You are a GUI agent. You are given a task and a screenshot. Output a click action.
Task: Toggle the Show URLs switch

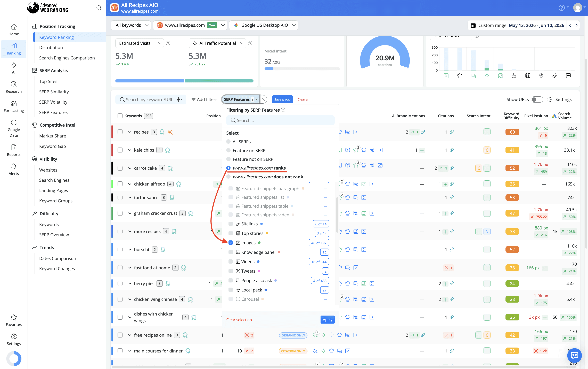click(x=537, y=99)
